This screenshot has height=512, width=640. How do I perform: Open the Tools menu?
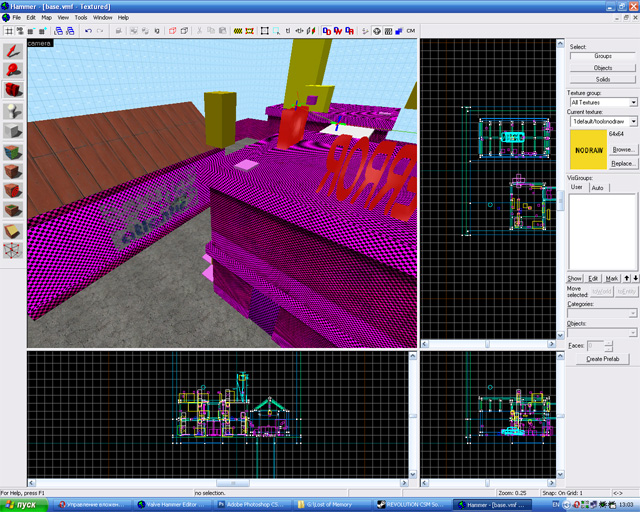[x=81, y=18]
